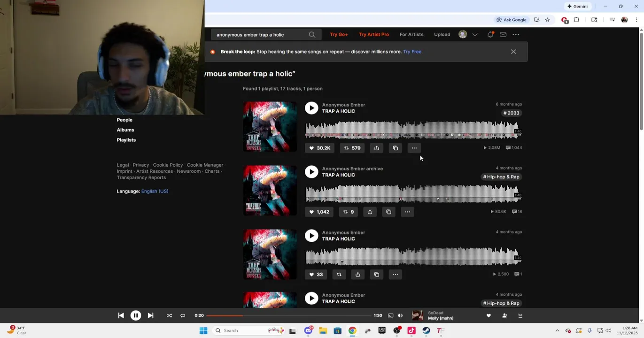Image resolution: width=644 pixels, height=338 pixels.
Task: Repost the track with 9 reposts
Action: click(349, 212)
